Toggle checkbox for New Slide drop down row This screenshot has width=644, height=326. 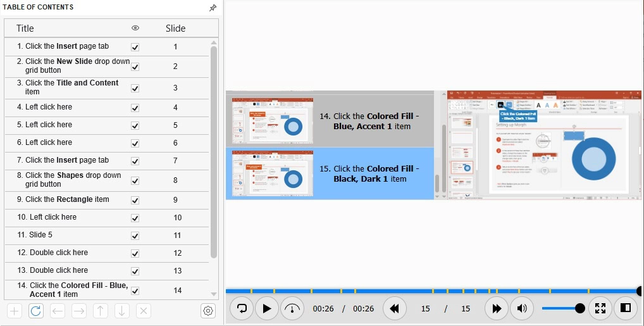(135, 66)
